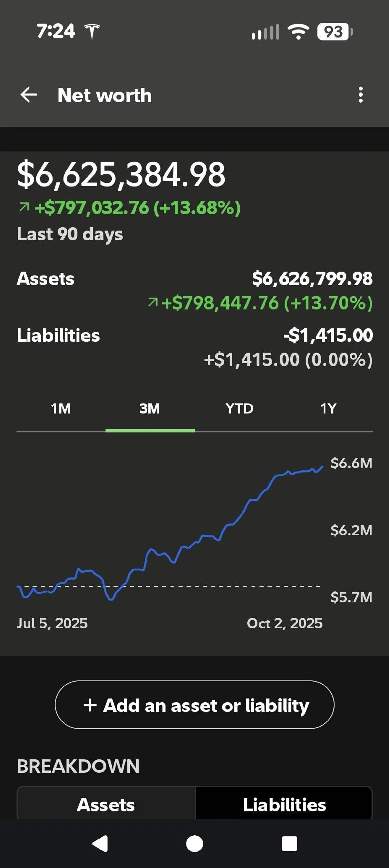Screen dimensions: 389x868
Task: Switch breakdown to Assets
Action: (106, 805)
